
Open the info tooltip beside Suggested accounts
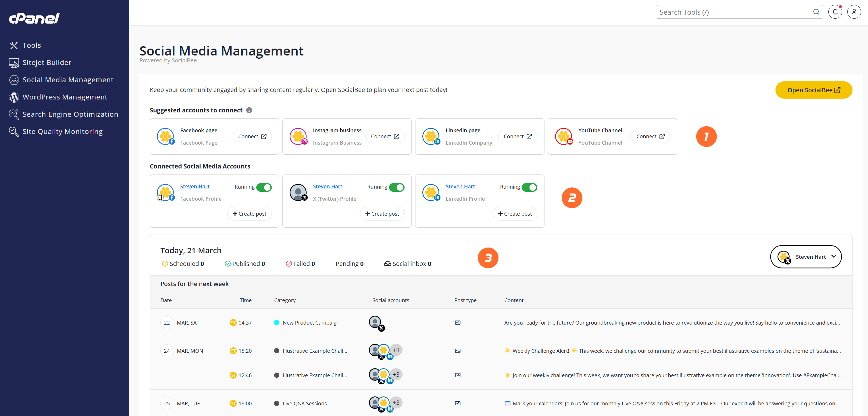(x=249, y=110)
